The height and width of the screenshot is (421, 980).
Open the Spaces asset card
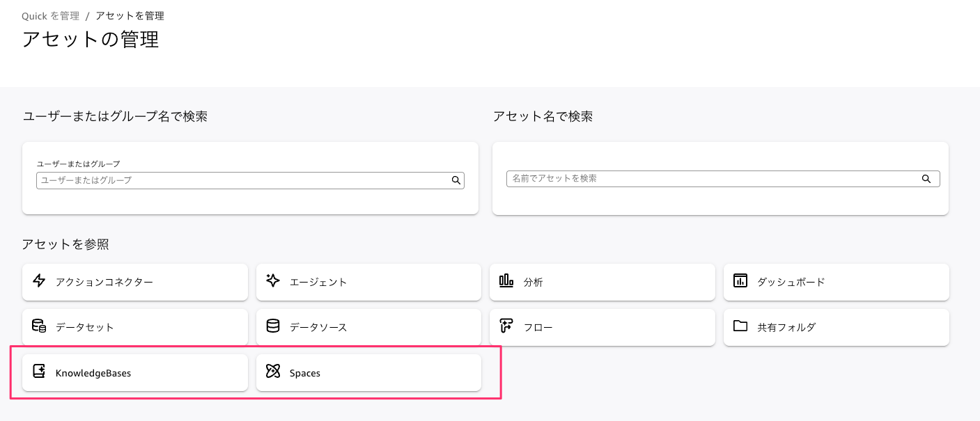tap(368, 372)
